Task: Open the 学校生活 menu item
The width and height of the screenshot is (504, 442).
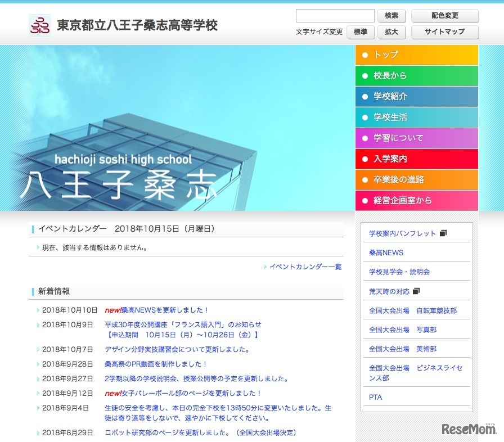Action: pos(416,118)
